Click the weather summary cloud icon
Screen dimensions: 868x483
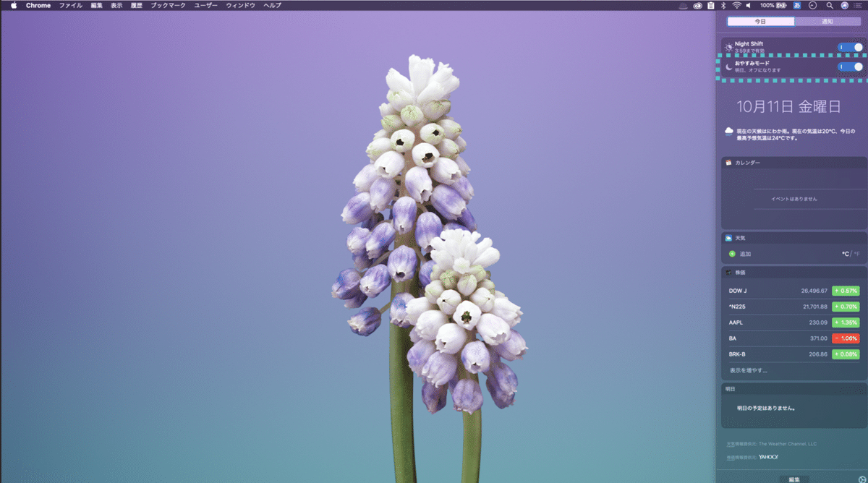click(x=728, y=132)
